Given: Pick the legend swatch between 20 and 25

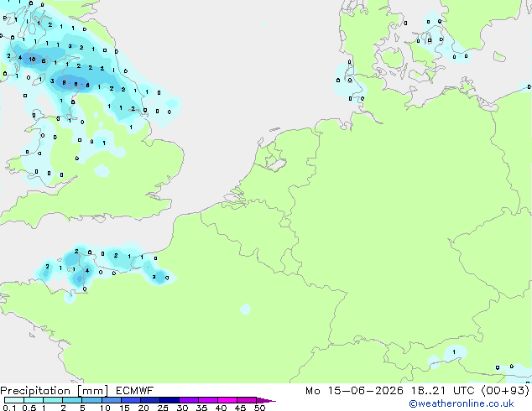Looking at the screenshot, I should (x=149, y=400).
